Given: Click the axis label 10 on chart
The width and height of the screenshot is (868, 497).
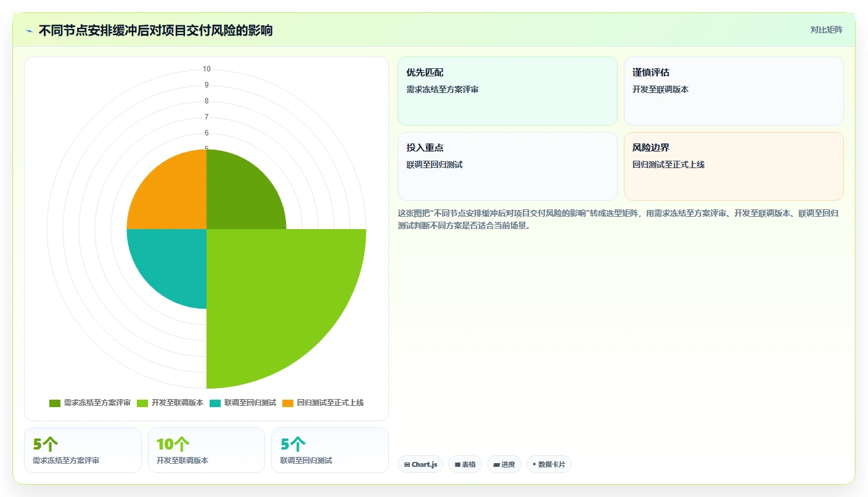Looking at the screenshot, I should point(207,69).
